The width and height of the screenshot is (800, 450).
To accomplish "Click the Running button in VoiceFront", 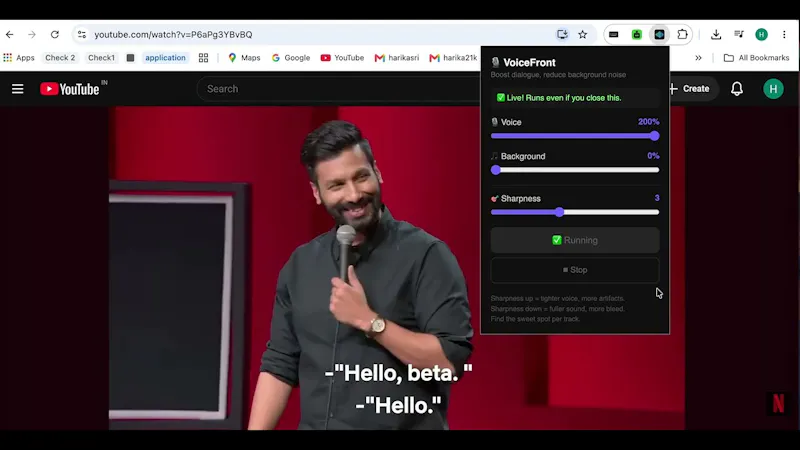I will point(575,240).
